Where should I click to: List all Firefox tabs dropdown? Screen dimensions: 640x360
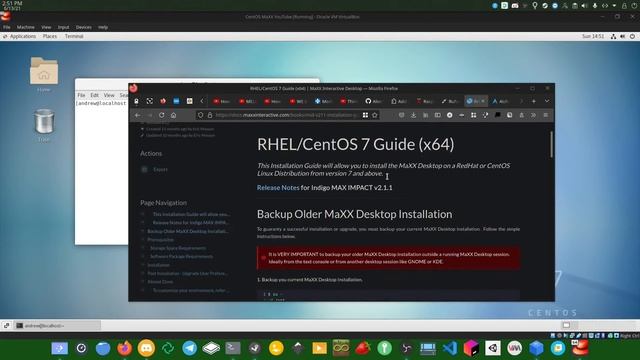(547, 101)
